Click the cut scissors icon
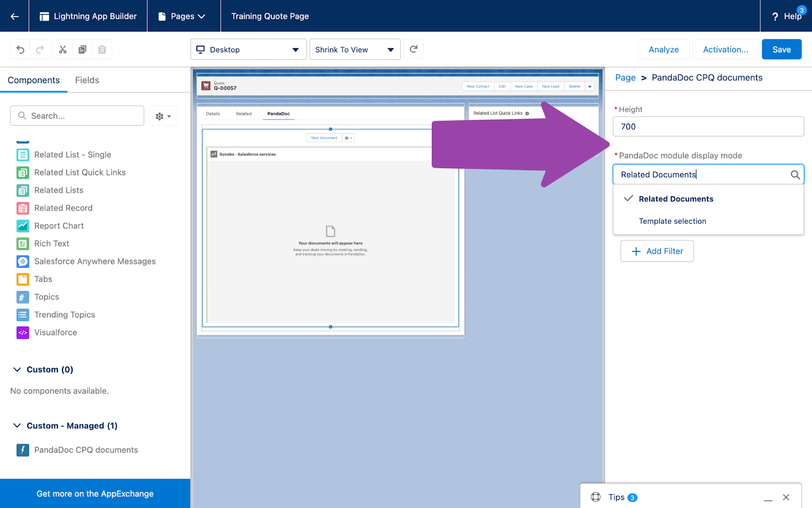The image size is (812, 508). coord(63,49)
